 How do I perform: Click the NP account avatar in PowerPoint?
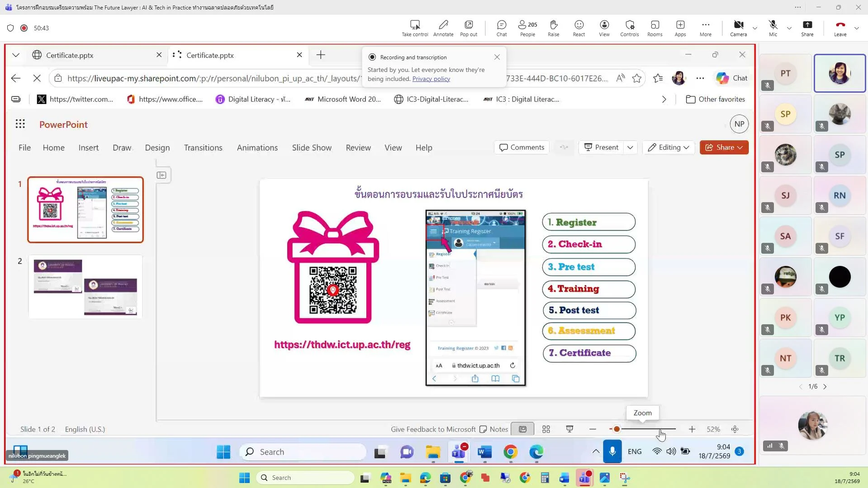tap(739, 124)
